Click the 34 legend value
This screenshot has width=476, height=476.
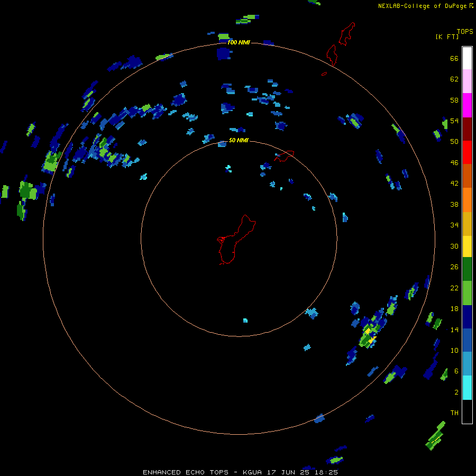tap(454, 225)
